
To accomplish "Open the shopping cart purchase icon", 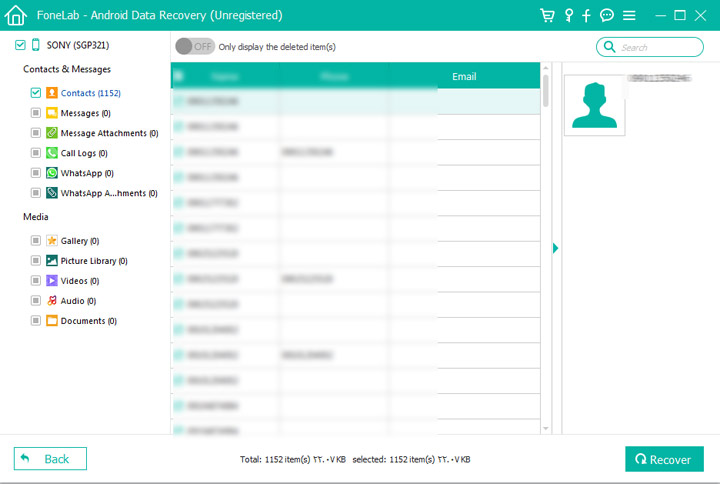I will 547,15.
